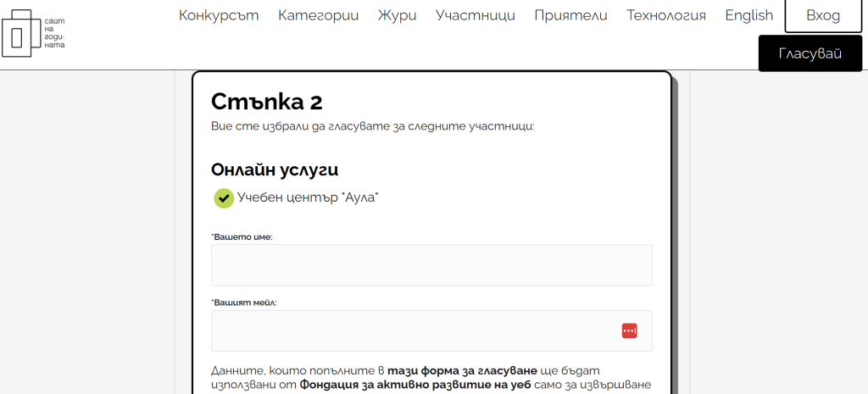Image resolution: width=868 pixels, height=394 pixels.
Task: Click the 'Онлайн услуги' category heading
Action: 275,169
